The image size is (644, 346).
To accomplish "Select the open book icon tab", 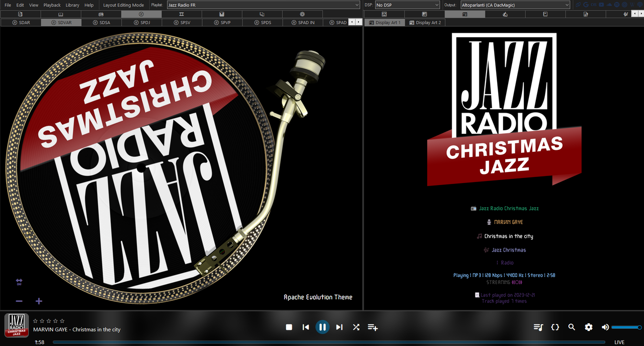I will tap(60, 14).
